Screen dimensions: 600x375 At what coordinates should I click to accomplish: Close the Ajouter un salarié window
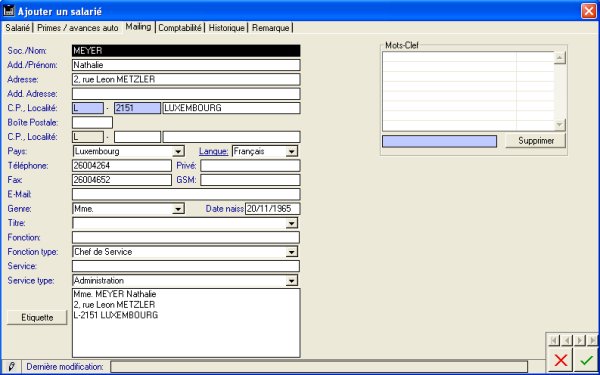click(589, 11)
